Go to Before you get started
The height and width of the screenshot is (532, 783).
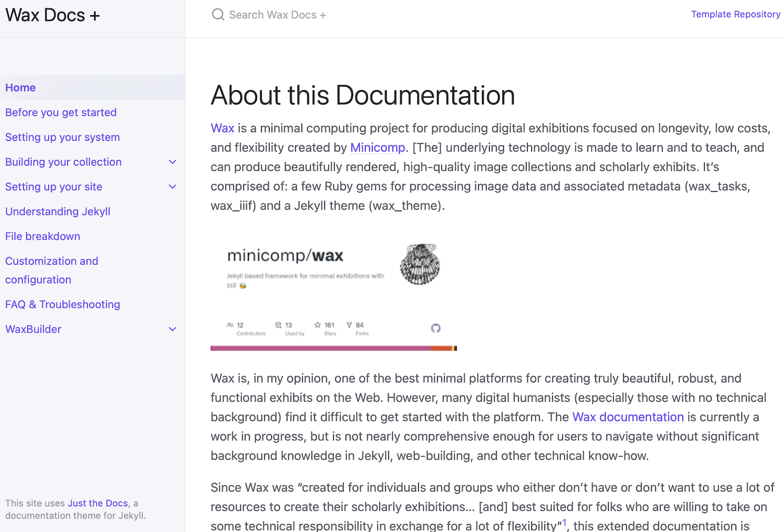tap(61, 112)
